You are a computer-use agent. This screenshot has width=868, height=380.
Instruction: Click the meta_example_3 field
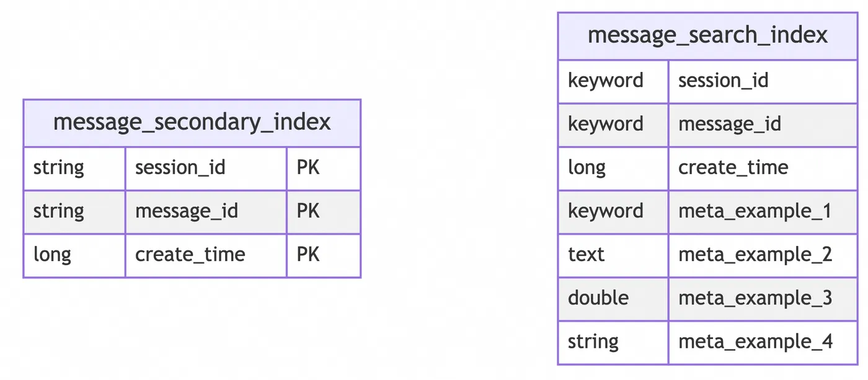coord(763,298)
